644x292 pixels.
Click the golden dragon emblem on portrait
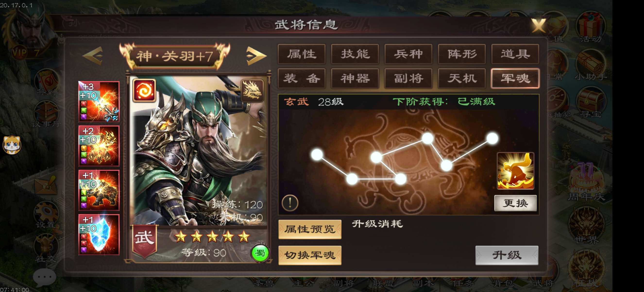[252, 91]
